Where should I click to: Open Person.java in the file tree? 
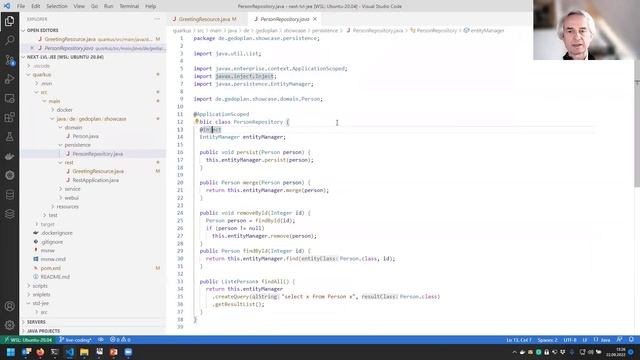pyautogui.click(x=85, y=136)
